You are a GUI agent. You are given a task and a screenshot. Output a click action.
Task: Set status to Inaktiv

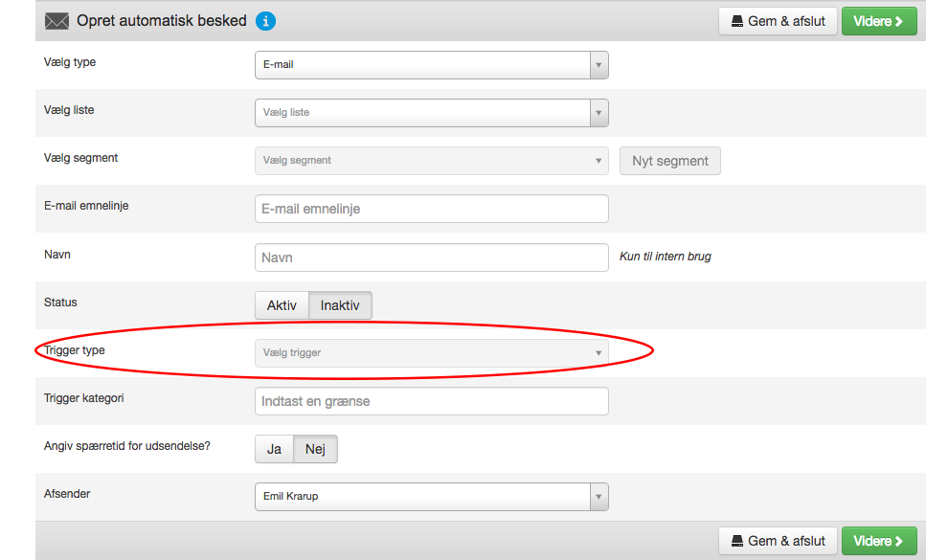340,305
